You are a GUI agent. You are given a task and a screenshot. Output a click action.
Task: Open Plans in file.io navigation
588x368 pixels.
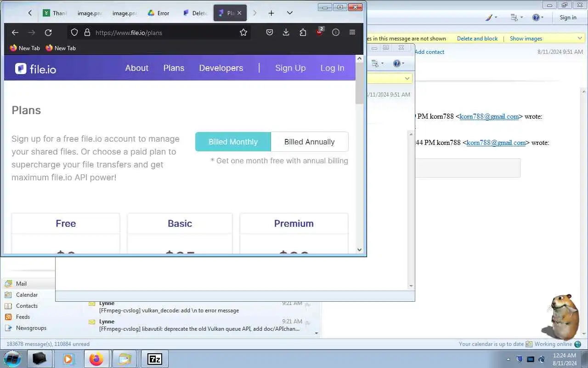pyautogui.click(x=174, y=68)
